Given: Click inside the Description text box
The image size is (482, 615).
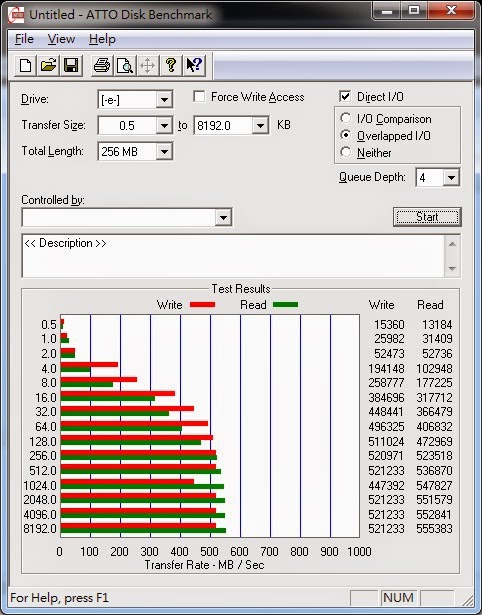Looking at the screenshot, I should click(x=233, y=256).
